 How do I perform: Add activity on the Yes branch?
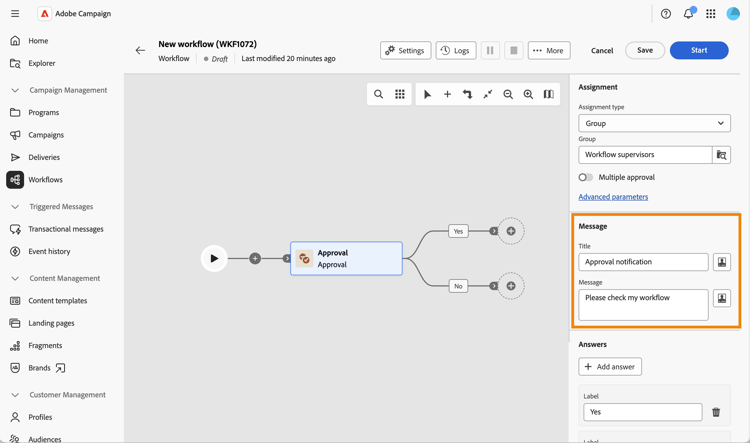(x=511, y=231)
